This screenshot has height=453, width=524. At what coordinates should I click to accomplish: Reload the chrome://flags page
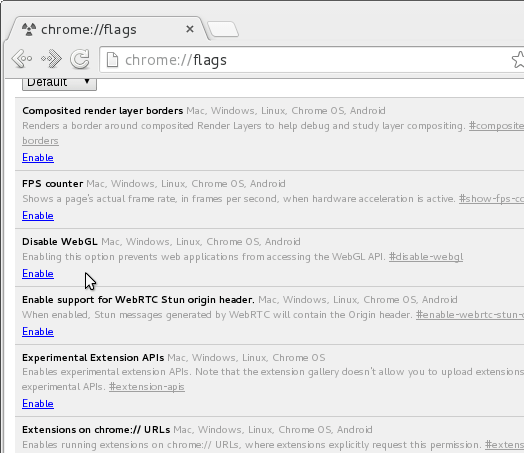pos(80,59)
